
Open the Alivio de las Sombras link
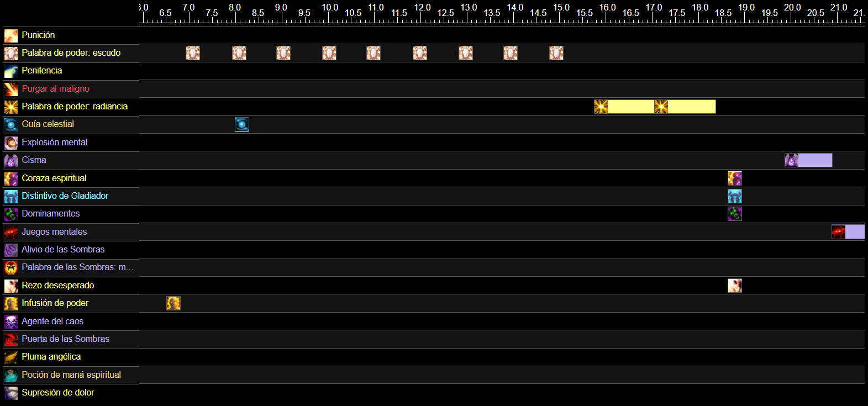63,249
